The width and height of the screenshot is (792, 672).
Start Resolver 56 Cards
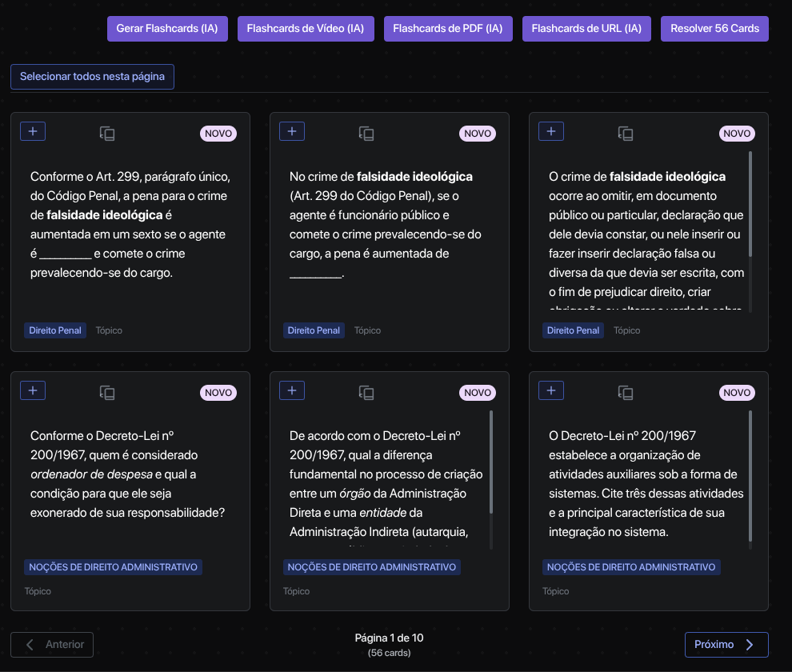click(x=714, y=28)
